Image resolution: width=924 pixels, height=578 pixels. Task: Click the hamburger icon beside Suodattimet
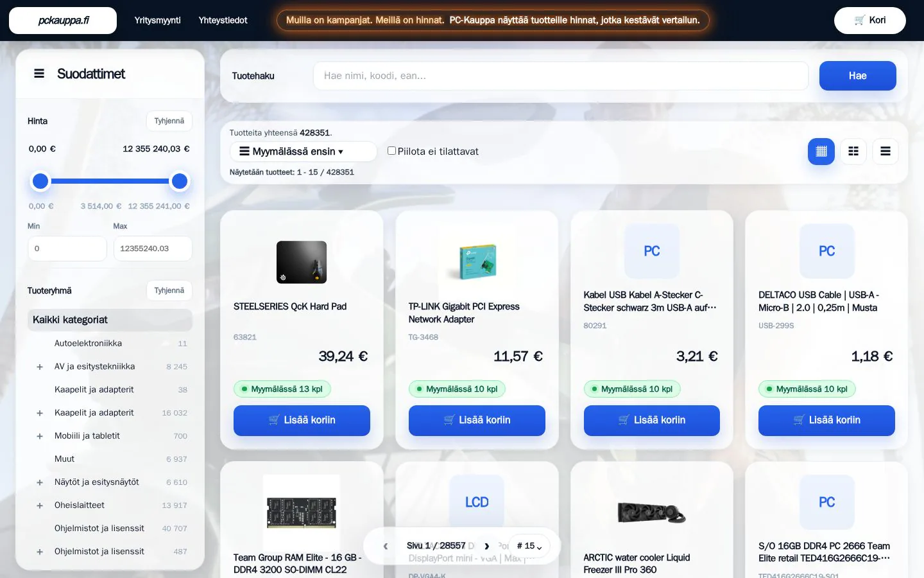pyautogui.click(x=39, y=74)
